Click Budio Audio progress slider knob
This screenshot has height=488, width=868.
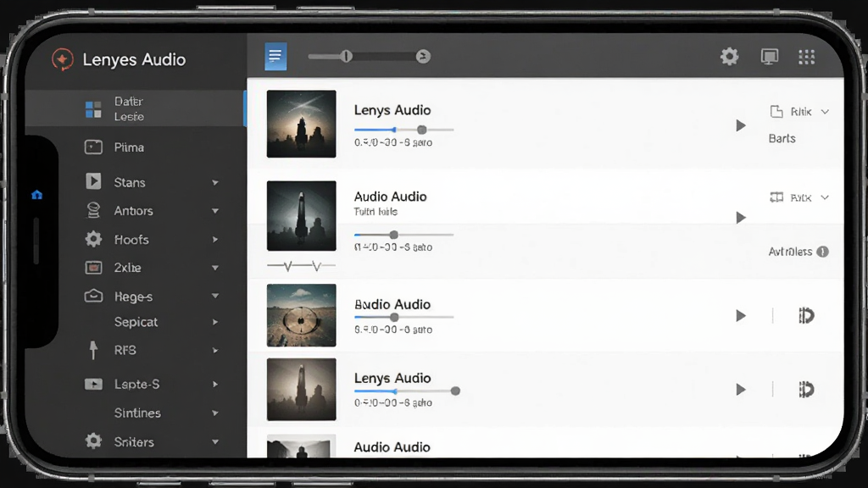pos(394,317)
